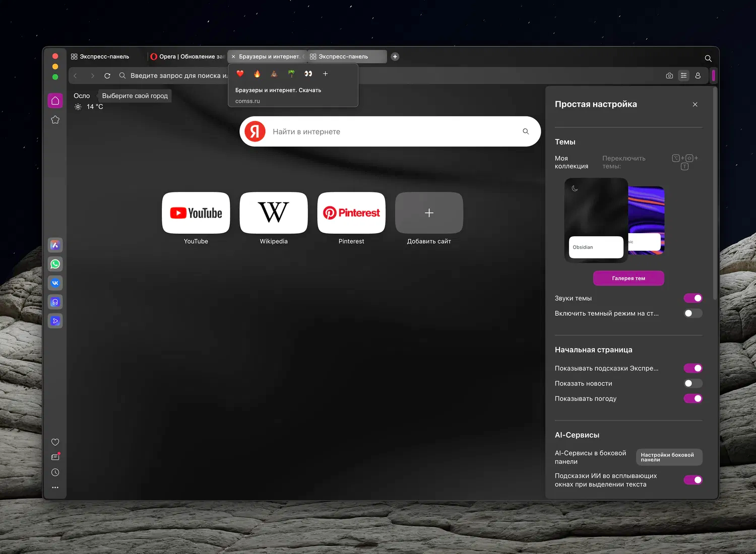Open VK messenger in the sidebar
This screenshot has width=756, height=554.
pos(55,283)
